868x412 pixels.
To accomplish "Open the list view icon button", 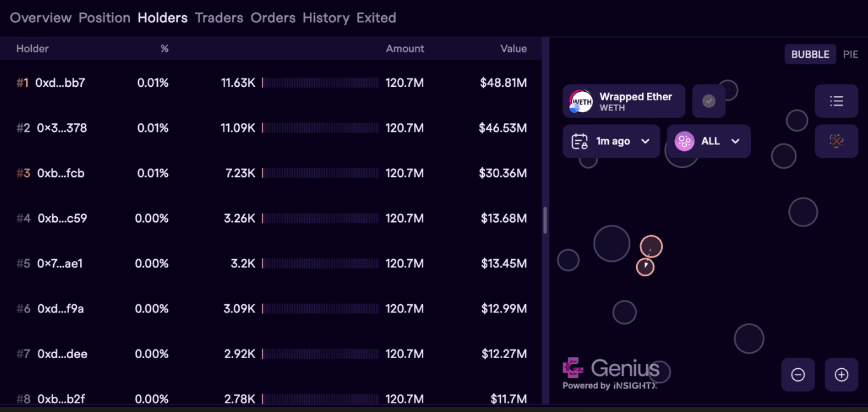I will point(836,101).
